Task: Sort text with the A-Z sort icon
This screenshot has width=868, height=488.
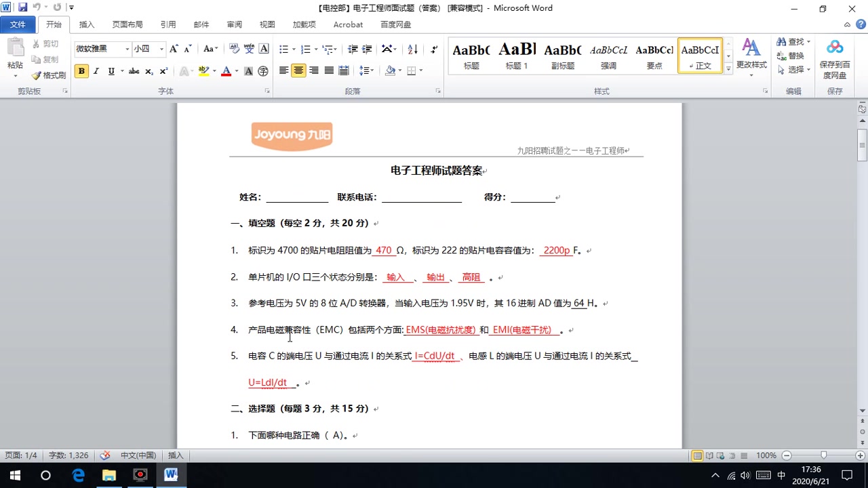Action: [413, 49]
